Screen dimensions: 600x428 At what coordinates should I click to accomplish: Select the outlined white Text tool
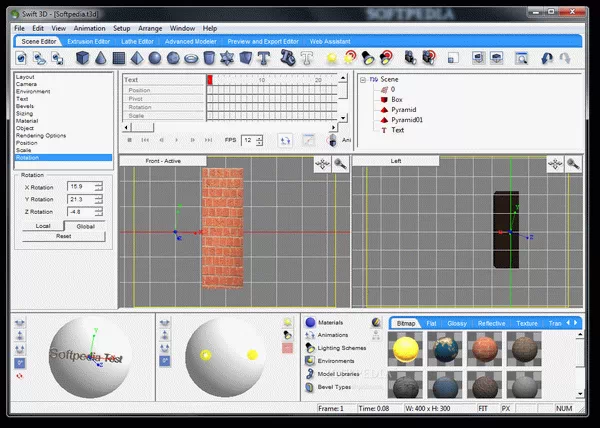307,58
